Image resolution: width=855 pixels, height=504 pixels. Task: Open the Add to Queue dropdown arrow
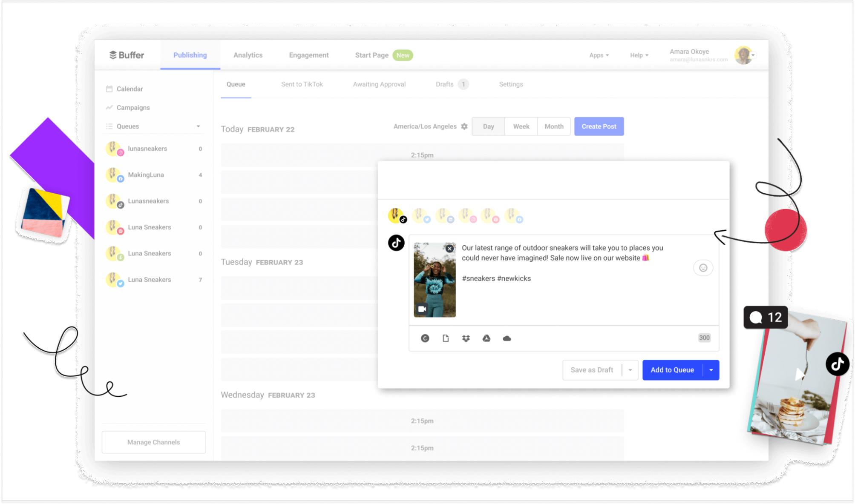711,370
